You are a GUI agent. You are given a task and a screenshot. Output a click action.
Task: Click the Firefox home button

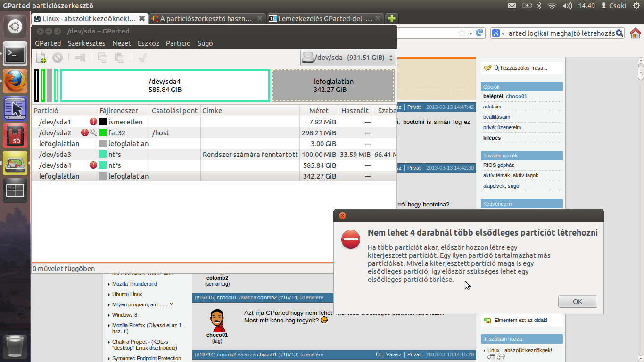tap(635, 33)
